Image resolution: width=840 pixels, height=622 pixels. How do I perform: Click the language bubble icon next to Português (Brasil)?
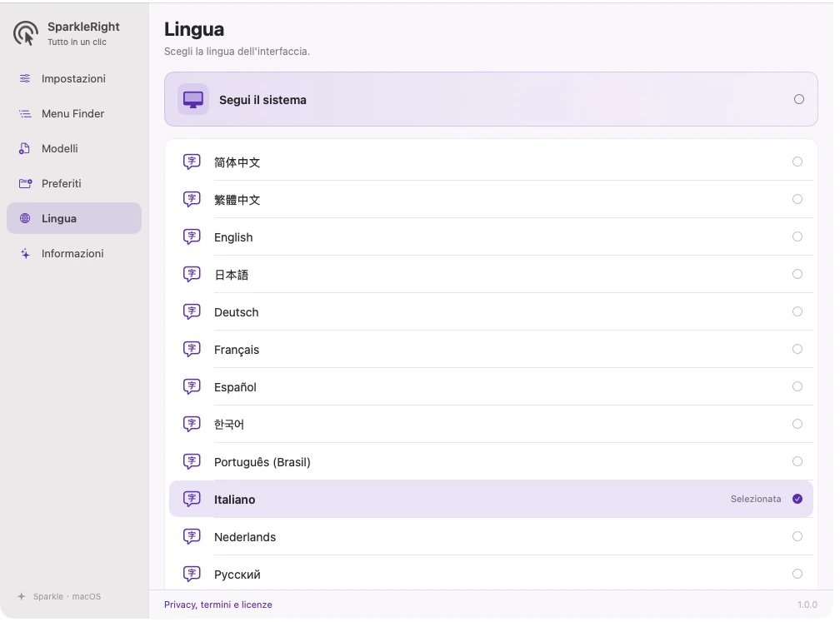point(192,461)
